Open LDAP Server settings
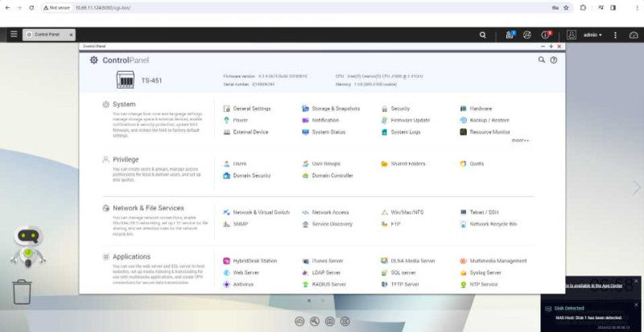This screenshot has width=644, height=332. tap(321, 273)
